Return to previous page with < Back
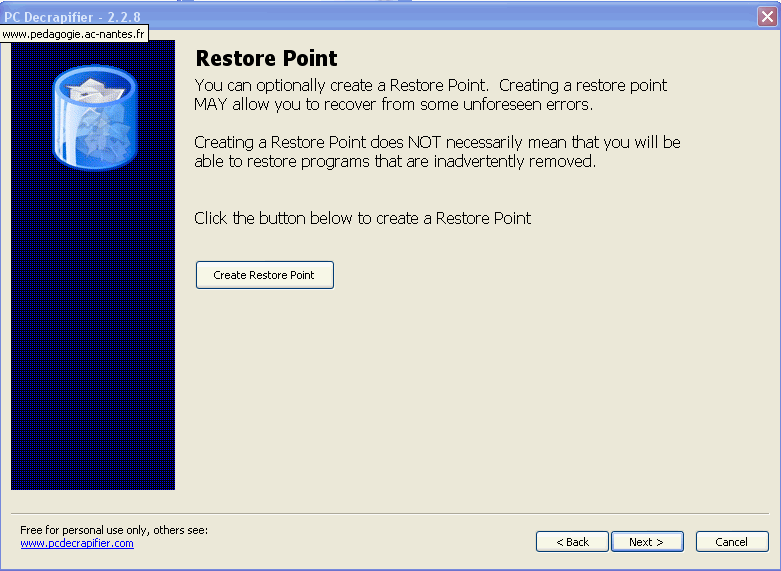781x571 pixels. point(572,542)
